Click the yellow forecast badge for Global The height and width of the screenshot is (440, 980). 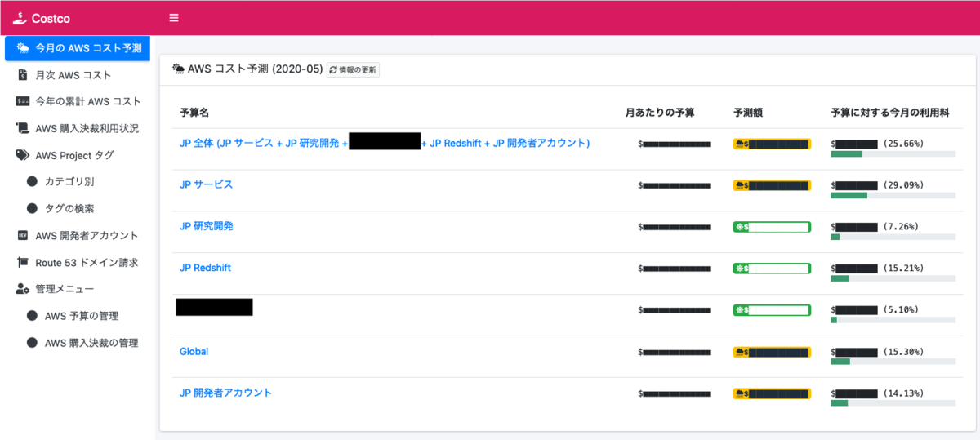(772, 352)
